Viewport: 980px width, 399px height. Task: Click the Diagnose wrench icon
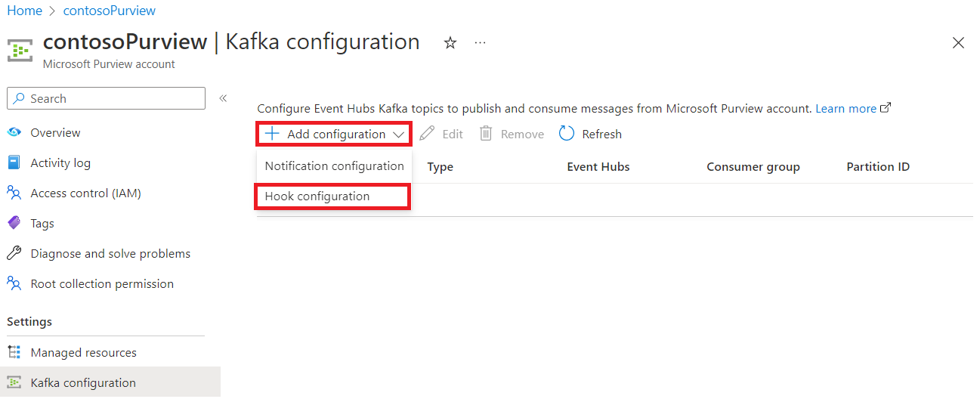(x=14, y=254)
